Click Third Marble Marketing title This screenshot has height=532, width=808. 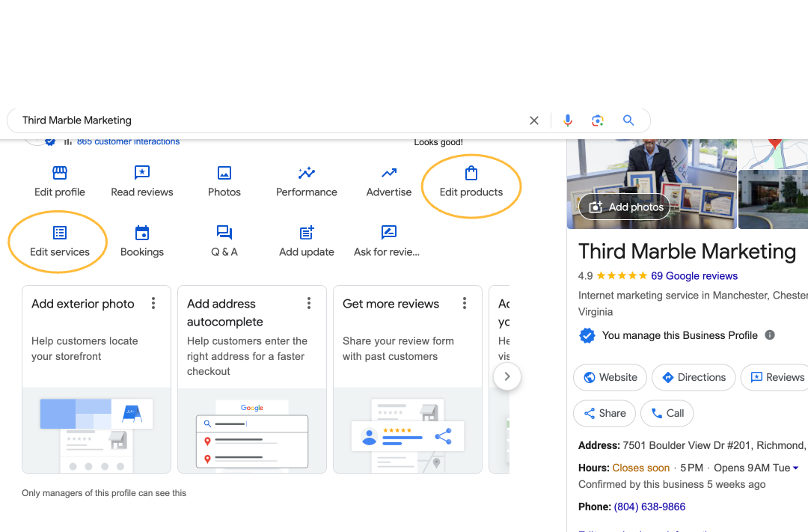click(687, 251)
